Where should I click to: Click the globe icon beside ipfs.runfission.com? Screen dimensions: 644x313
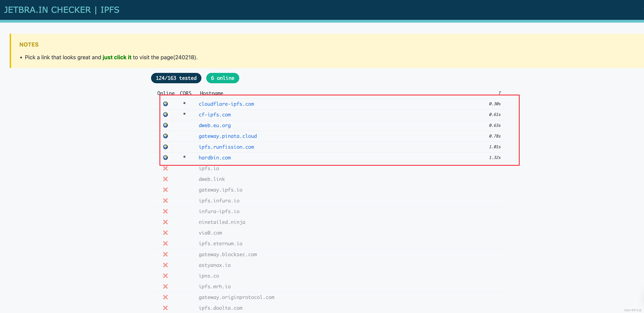[x=166, y=147]
